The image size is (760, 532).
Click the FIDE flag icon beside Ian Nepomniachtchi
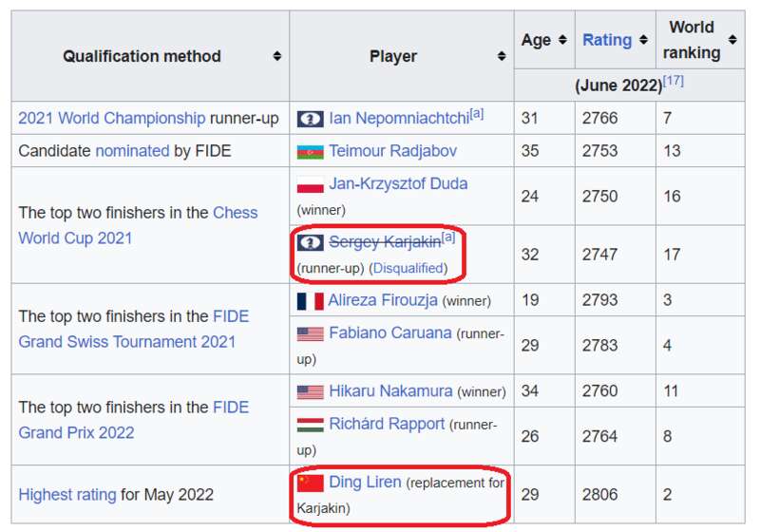tap(311, 119)
